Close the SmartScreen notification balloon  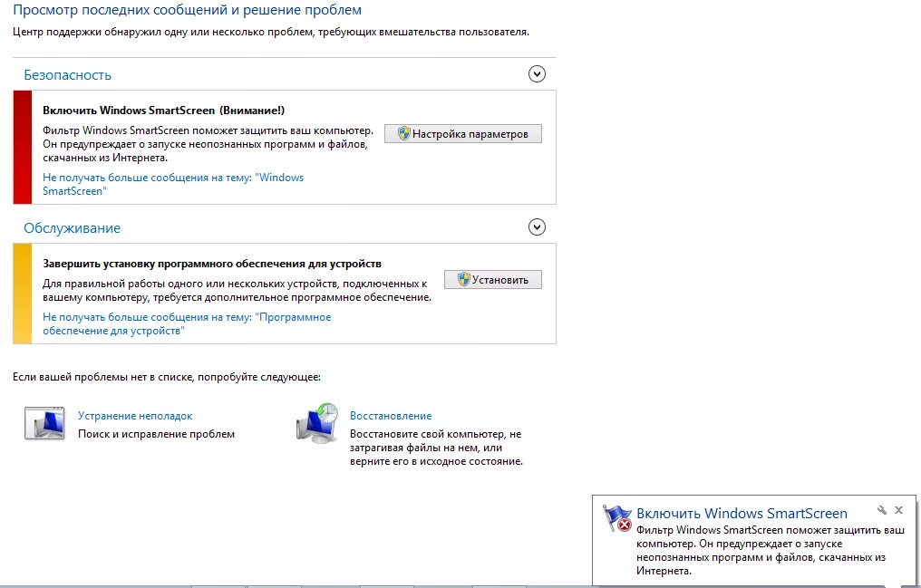click(x=898, y=510)
